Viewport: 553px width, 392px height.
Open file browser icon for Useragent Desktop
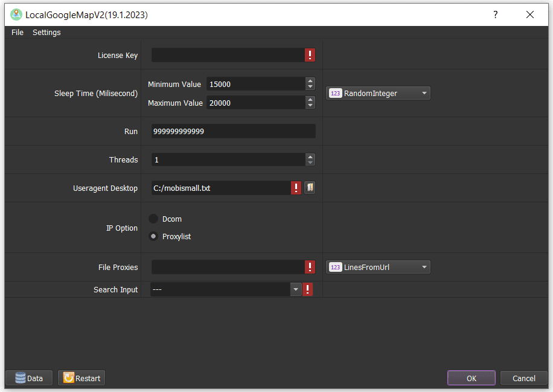point(310,188)
